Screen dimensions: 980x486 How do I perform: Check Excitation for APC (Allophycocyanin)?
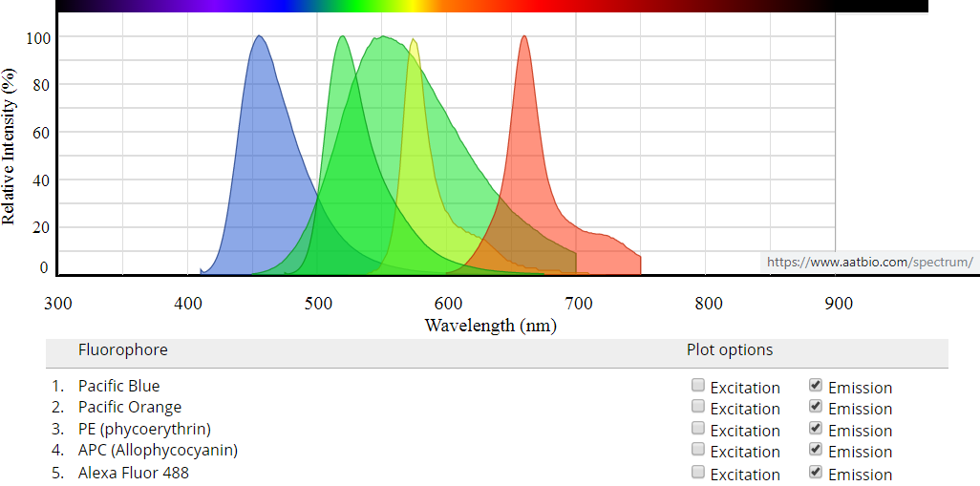[698, 450]
